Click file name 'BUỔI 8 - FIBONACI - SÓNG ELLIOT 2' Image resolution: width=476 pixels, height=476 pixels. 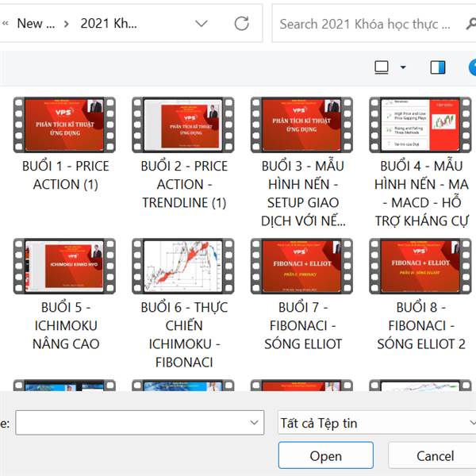coord(421,326)
